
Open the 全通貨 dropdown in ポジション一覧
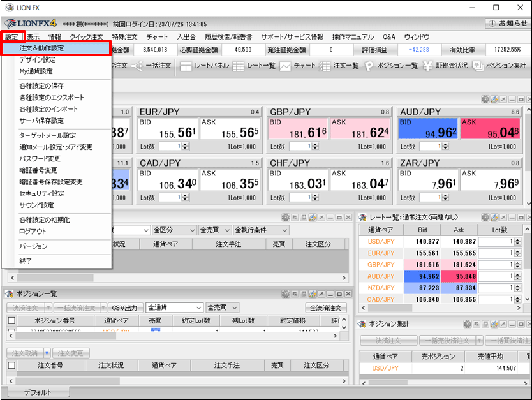coord(174,307)
